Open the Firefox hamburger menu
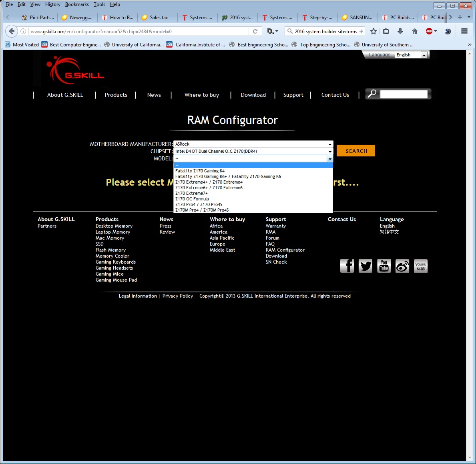 [x=464, y=31]
